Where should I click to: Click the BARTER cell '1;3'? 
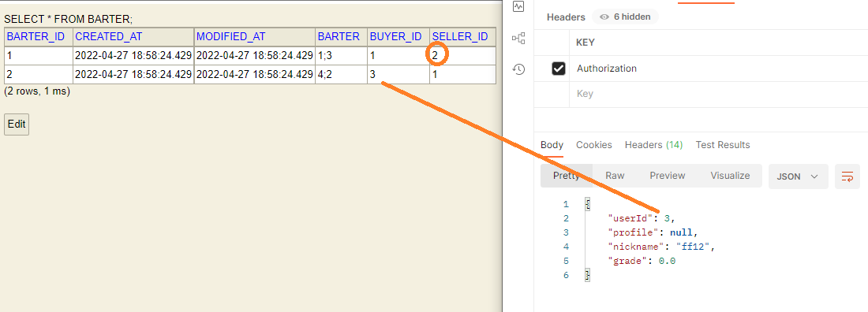[342, 55]
